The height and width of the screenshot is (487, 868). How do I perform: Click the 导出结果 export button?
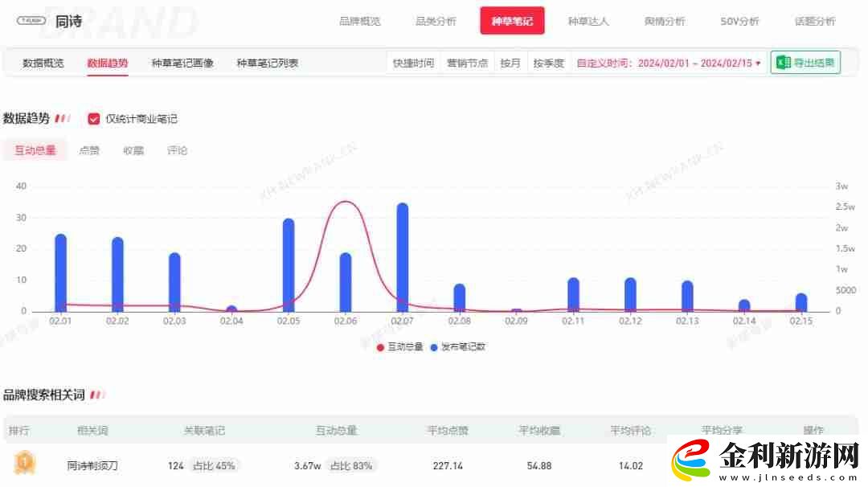coord(805,63)
